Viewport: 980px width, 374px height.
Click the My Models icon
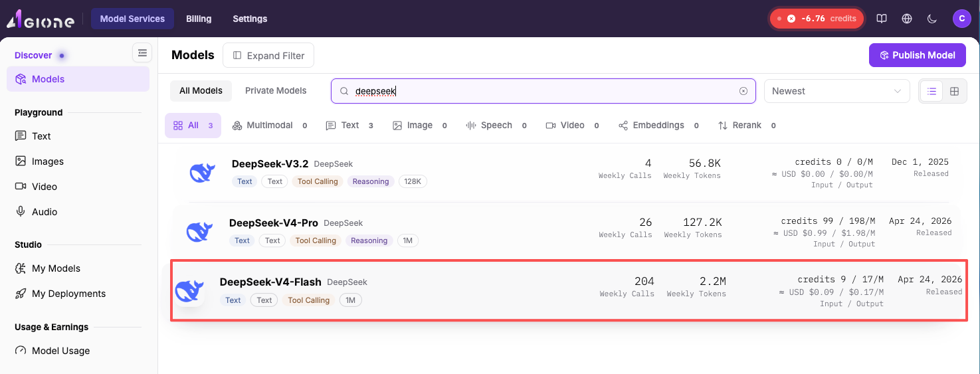click(21, 268)
